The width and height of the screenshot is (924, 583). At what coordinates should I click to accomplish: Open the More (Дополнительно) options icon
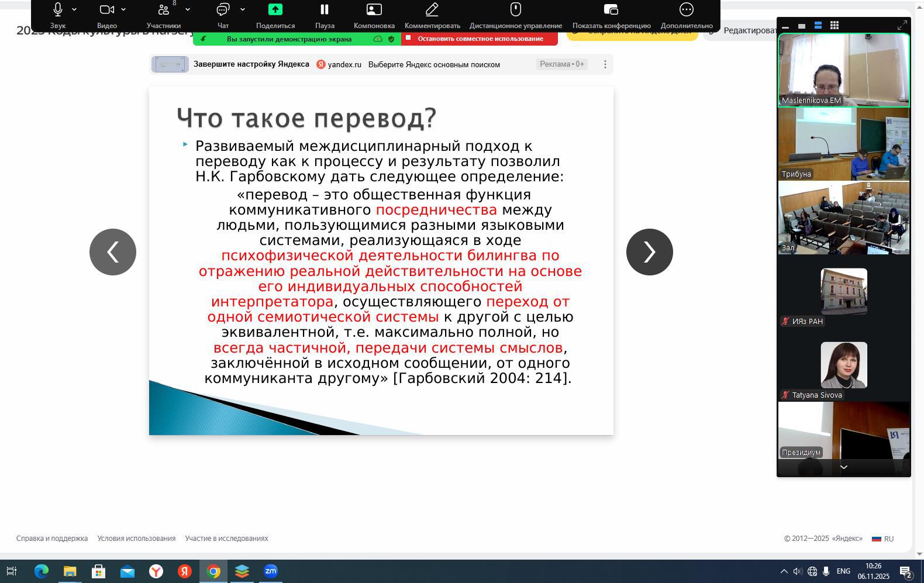tap(687, 10)
